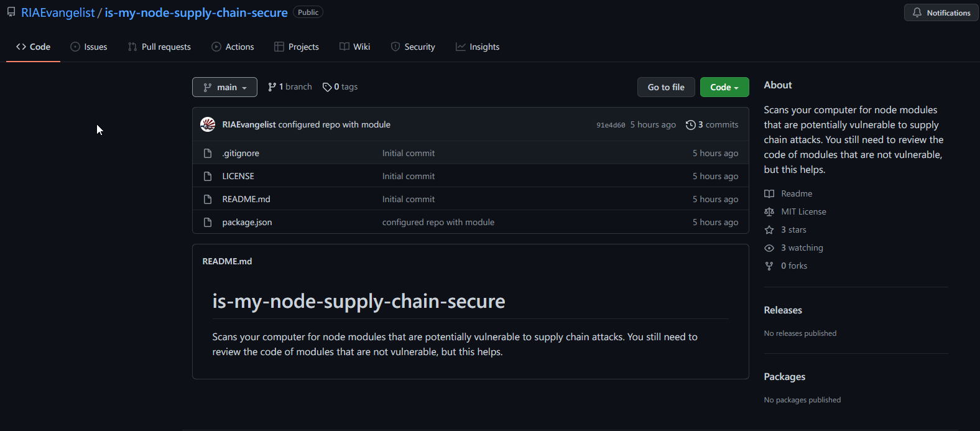The image size is (980, 431).
Task: Click the 3 watching link
Action: [793, 248]
